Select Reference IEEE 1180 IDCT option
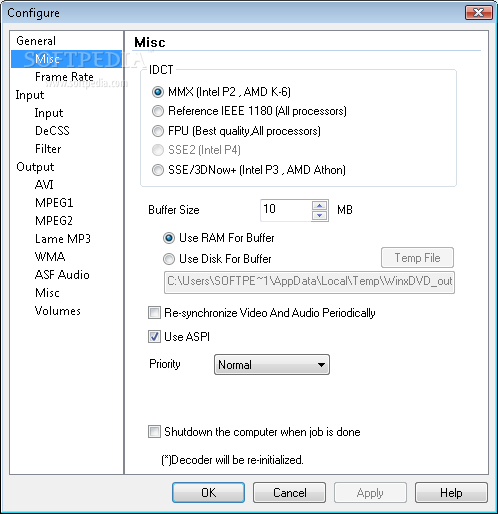The width and height of the screenshot is (498, 514). click(158, 111)
